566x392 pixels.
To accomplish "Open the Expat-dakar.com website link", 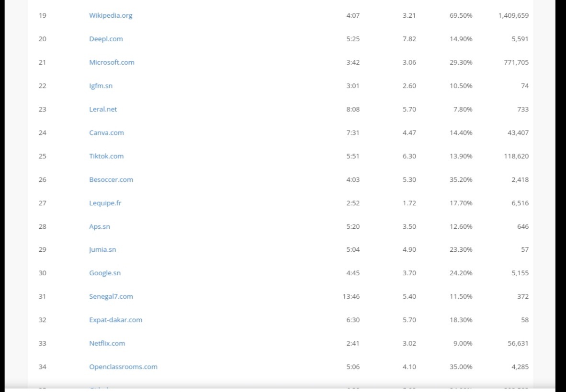I will tap(115, 320).
